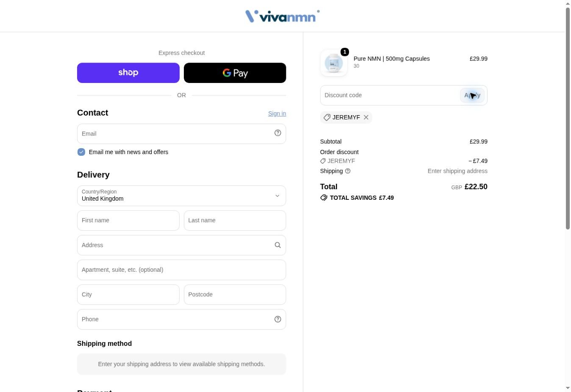
Task: Click the scrollbar down arrow
Action: pos(568,388)
